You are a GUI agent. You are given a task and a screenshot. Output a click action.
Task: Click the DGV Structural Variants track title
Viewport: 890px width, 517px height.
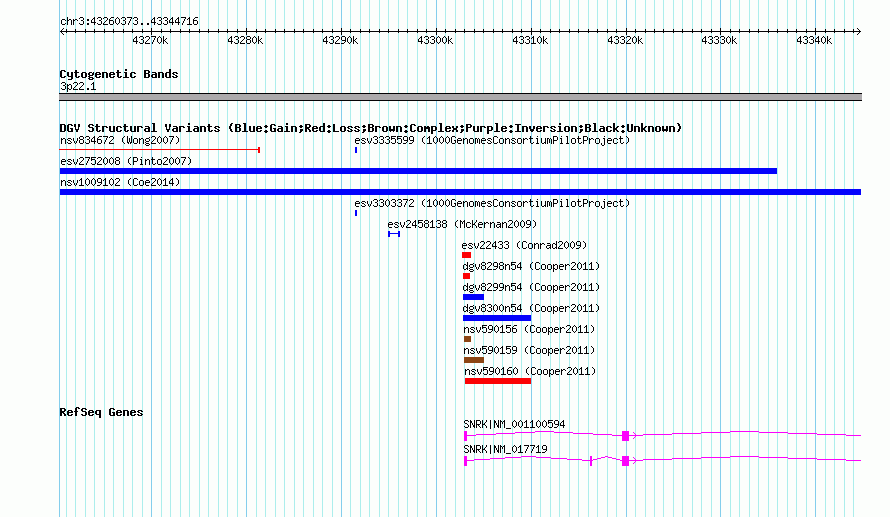371,128
